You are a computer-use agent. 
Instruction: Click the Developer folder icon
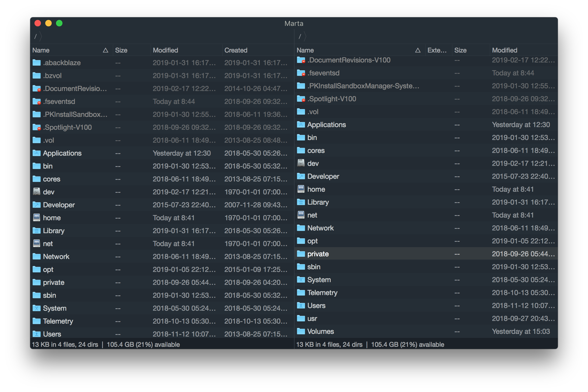[x=37, y=205]
